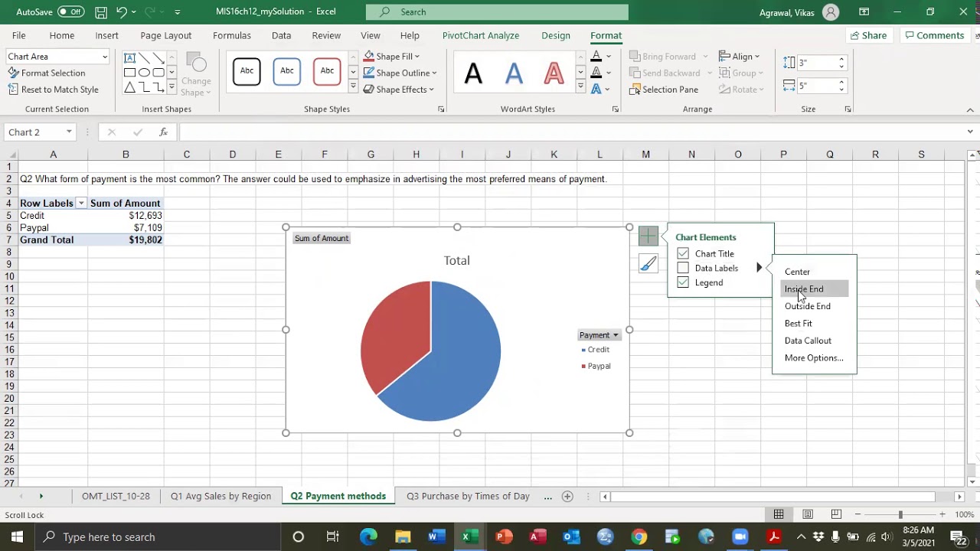Click the Shape Outline pen icon

coord(369,73)
